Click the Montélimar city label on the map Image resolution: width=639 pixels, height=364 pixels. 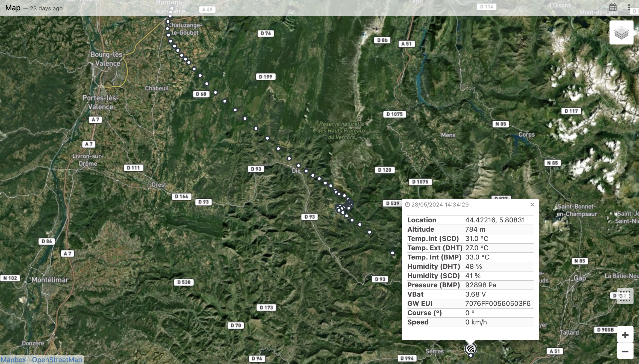(50, 280)
